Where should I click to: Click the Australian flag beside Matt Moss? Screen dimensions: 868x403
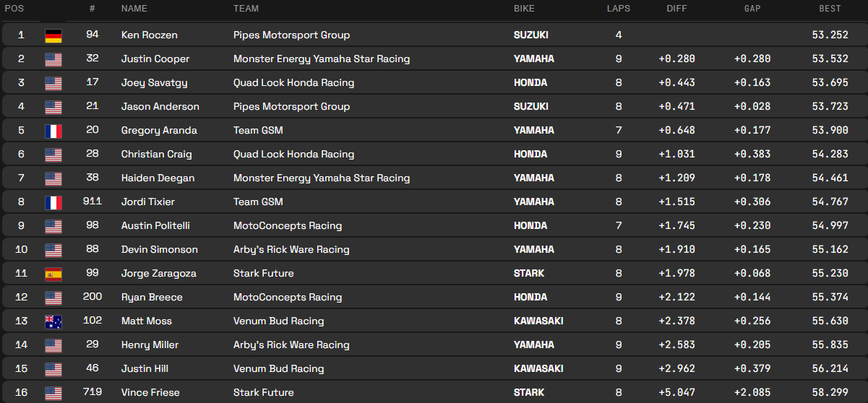(x=53, y=321)
